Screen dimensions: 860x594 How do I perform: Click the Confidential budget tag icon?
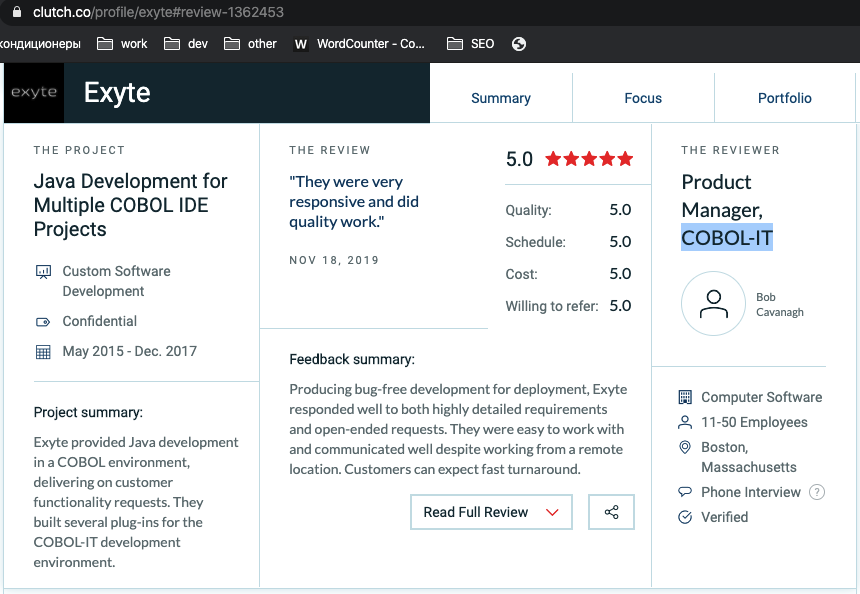[43, 322]
